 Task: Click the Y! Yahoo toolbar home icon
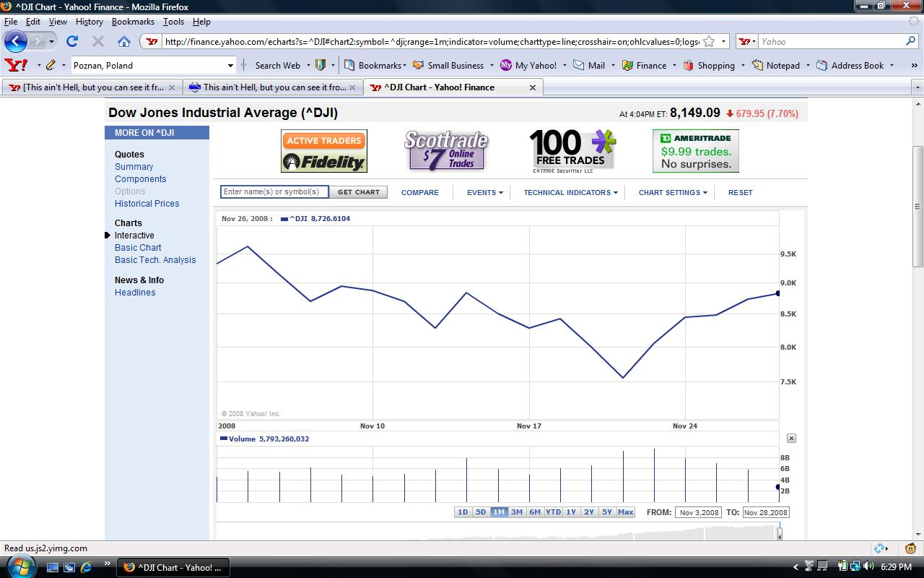tap(14, 65)
